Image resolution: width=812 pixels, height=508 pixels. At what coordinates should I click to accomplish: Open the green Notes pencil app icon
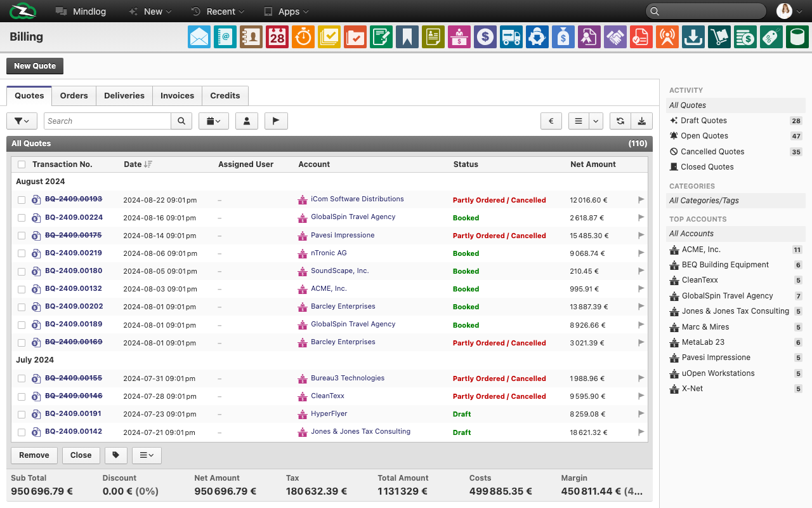(x=381, y=37)
